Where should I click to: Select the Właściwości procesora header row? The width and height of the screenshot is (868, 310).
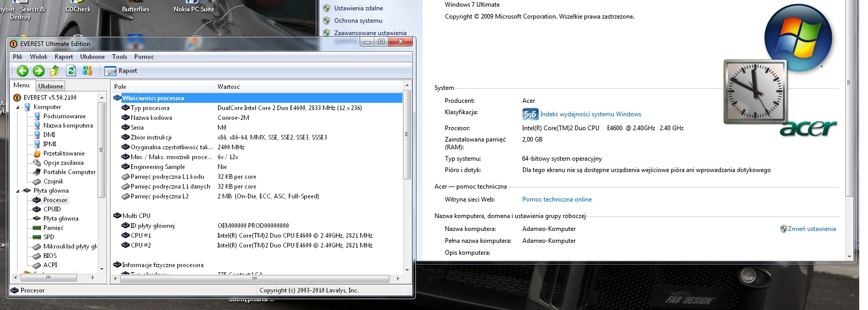click(257, 98)
